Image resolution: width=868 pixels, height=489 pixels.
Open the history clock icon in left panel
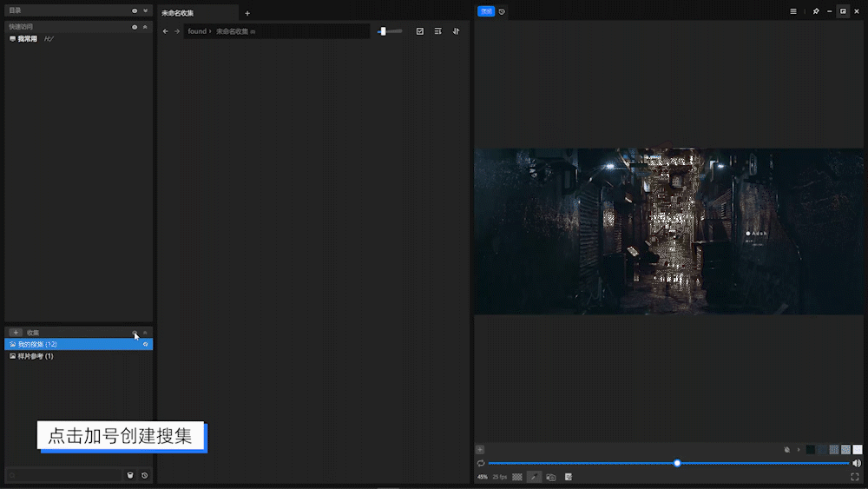(x=144, y=475)
